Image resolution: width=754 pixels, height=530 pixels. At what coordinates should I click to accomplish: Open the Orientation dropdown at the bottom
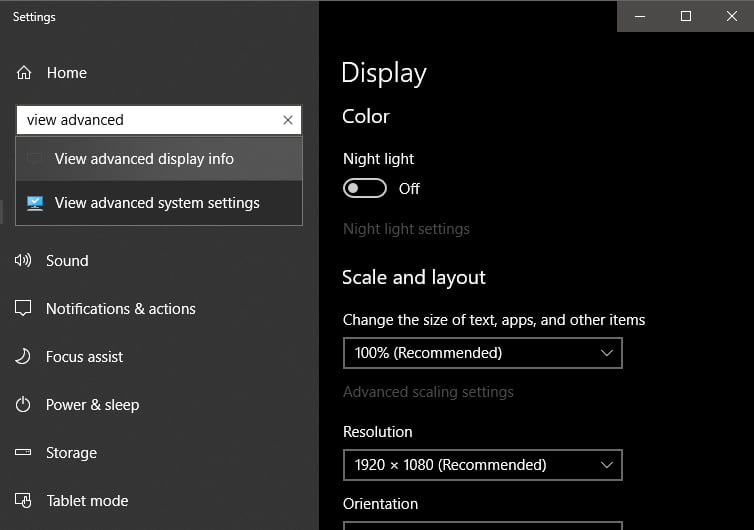pyautogui.click(x=482, y=525)
